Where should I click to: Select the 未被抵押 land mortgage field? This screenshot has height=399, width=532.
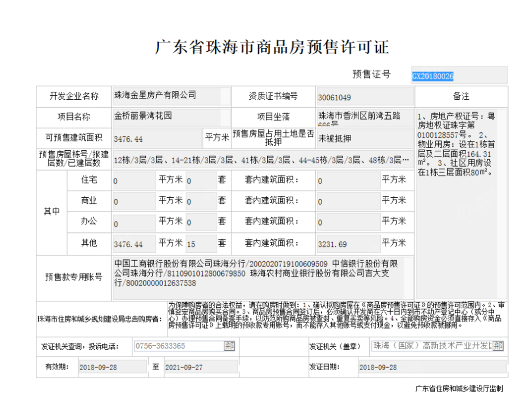click(x=365, y=138)
